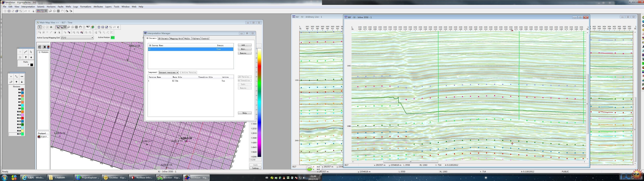Open the Horizons menu
This screenshot has width=644, height=181.
pyautogui.click(x=51, y=7)
